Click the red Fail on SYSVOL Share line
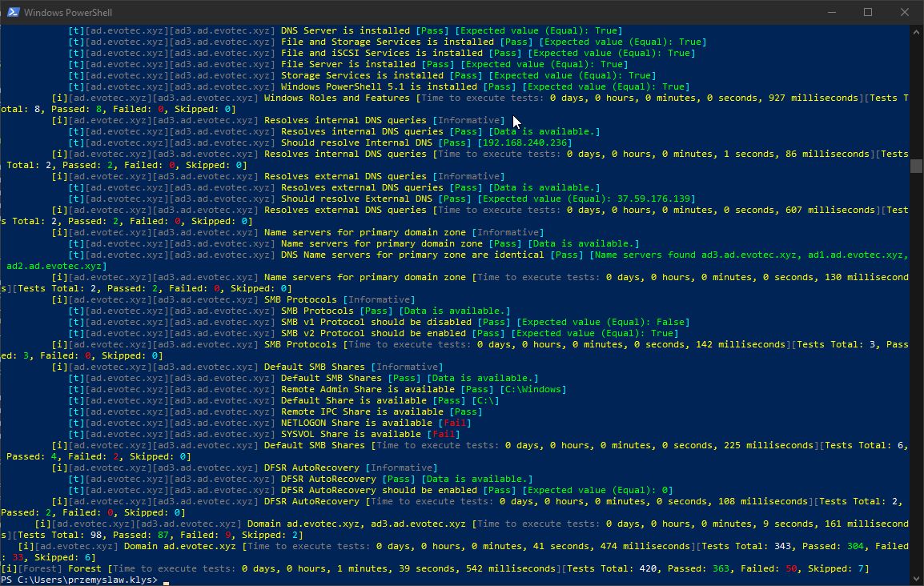924x586 pixels. [445, 434]
